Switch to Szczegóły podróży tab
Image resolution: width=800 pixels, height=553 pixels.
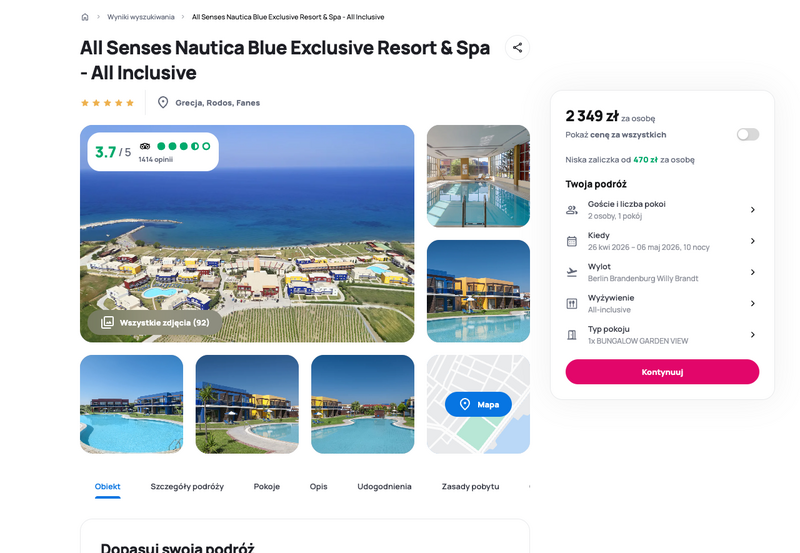187,487
